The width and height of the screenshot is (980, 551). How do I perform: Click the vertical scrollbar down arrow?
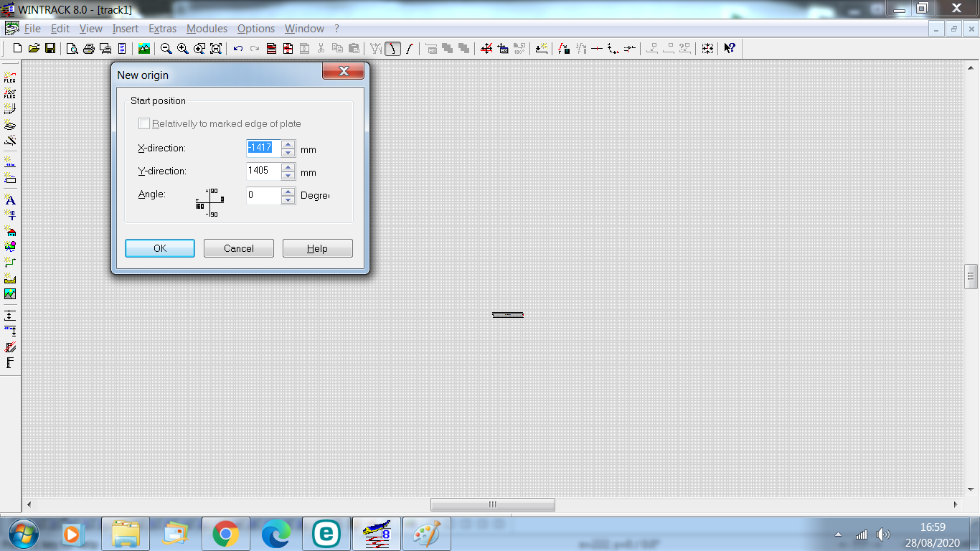click(x=971, y=489)
